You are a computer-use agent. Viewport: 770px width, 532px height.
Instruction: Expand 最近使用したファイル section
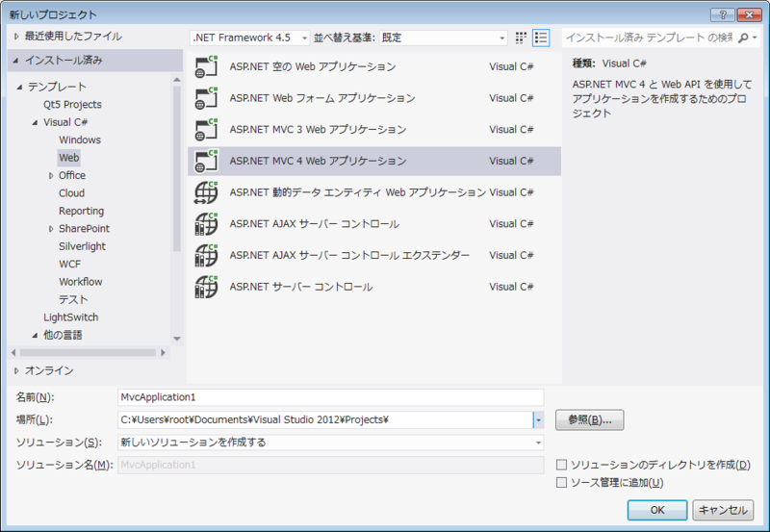point(16,37)
